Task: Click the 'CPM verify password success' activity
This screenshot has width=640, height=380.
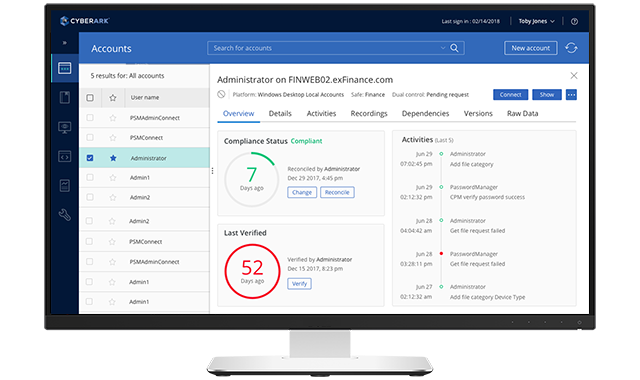Action: 487,197
